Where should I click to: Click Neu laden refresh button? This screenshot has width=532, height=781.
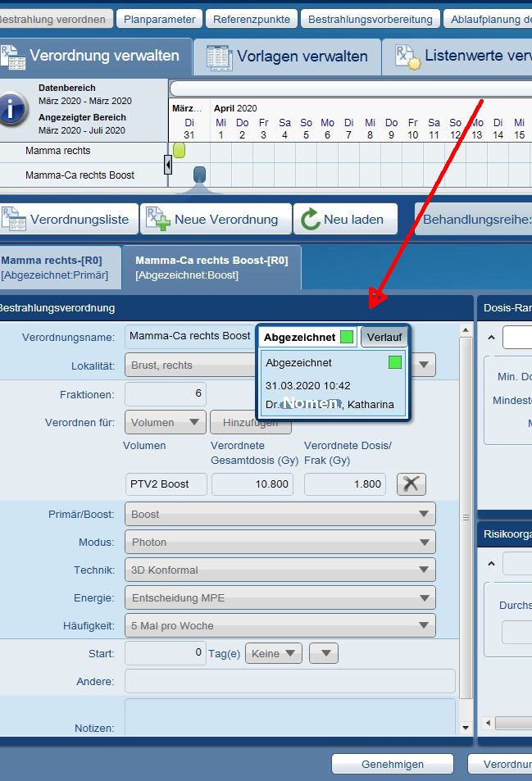[x=345, y=220]
